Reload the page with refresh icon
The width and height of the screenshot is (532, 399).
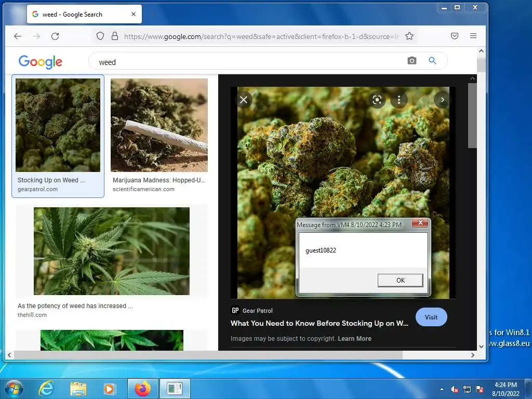click(x=55, y=36)
